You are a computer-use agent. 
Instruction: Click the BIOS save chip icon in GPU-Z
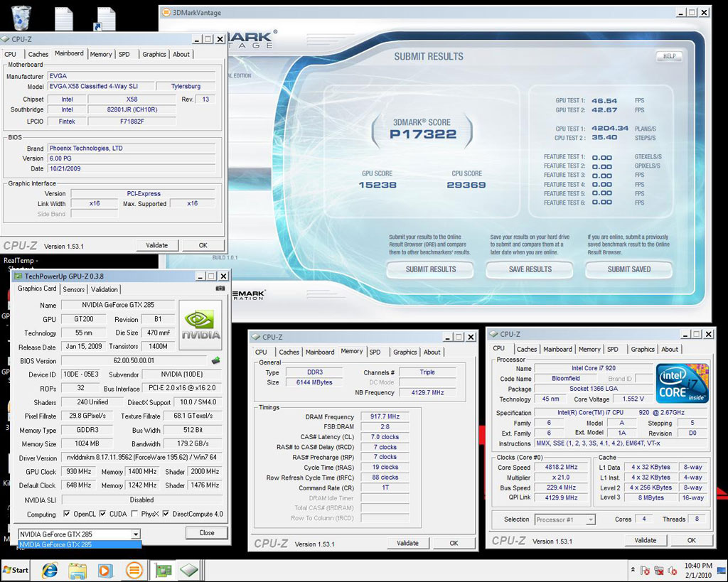pos(216,361)
